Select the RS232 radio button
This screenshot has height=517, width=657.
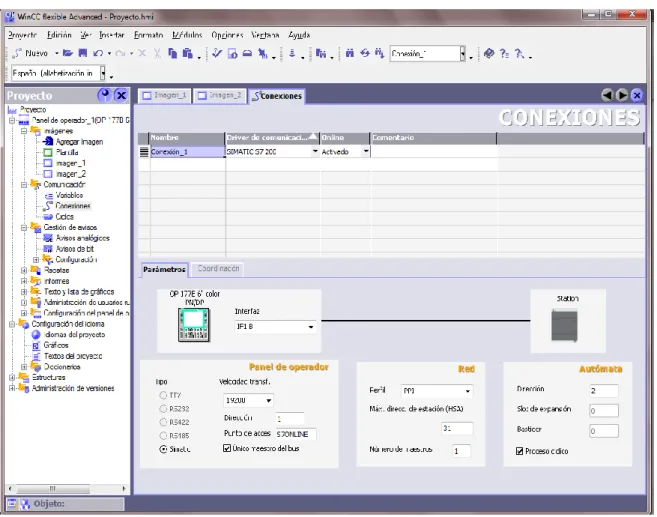(163, 408)
